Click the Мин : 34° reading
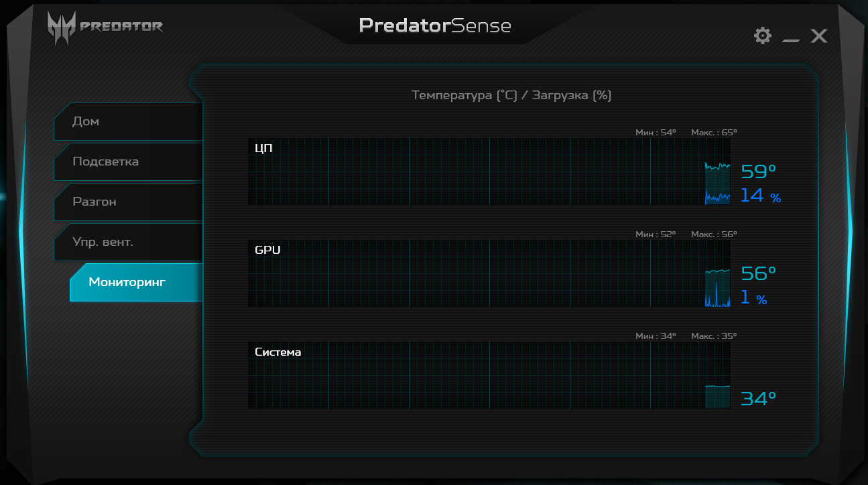 656,336
